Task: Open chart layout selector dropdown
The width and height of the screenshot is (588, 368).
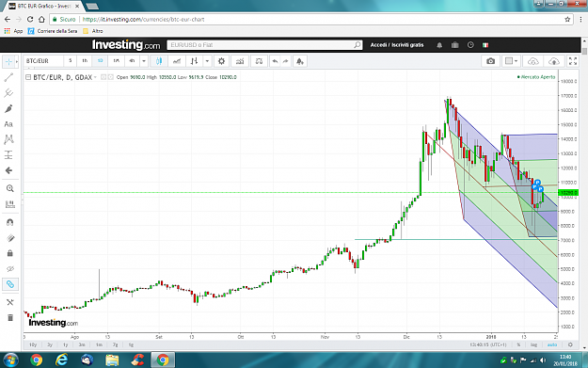Action: tap(512, 61)
